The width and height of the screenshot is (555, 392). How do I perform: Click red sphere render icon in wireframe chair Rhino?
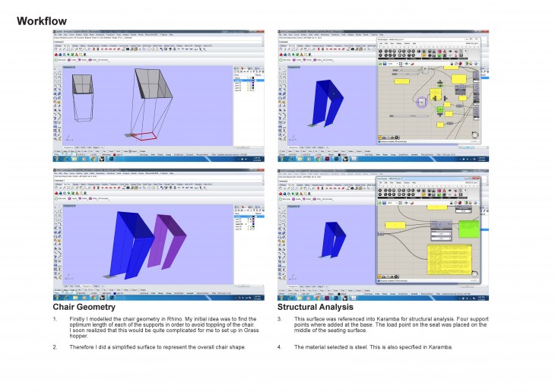(x=57, y=55)
